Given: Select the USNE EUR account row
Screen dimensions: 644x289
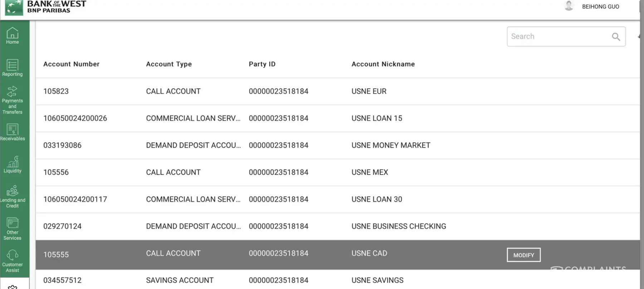Looking at the screenshot, I should coord(369,91).
